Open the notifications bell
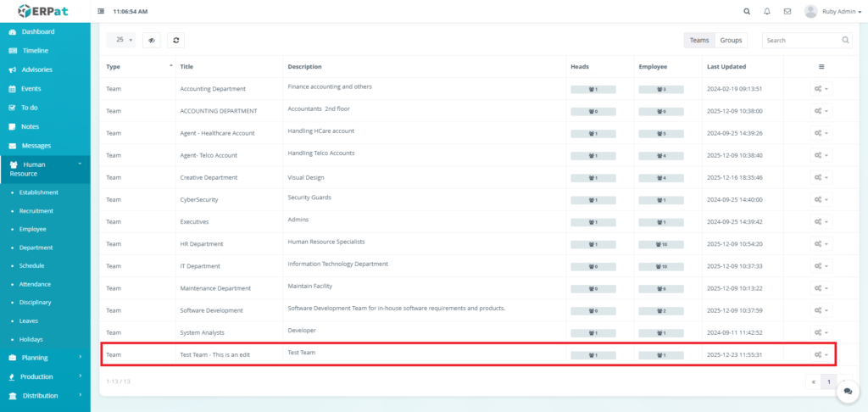Screen dimensions: 868x412 click(766, 11)
